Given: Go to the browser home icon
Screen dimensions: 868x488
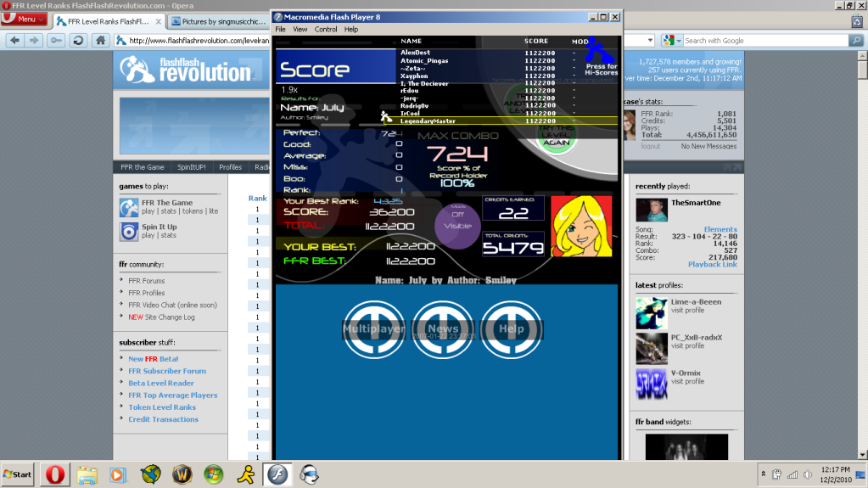Looking at the screenshot, I should [x=100, y=40].
